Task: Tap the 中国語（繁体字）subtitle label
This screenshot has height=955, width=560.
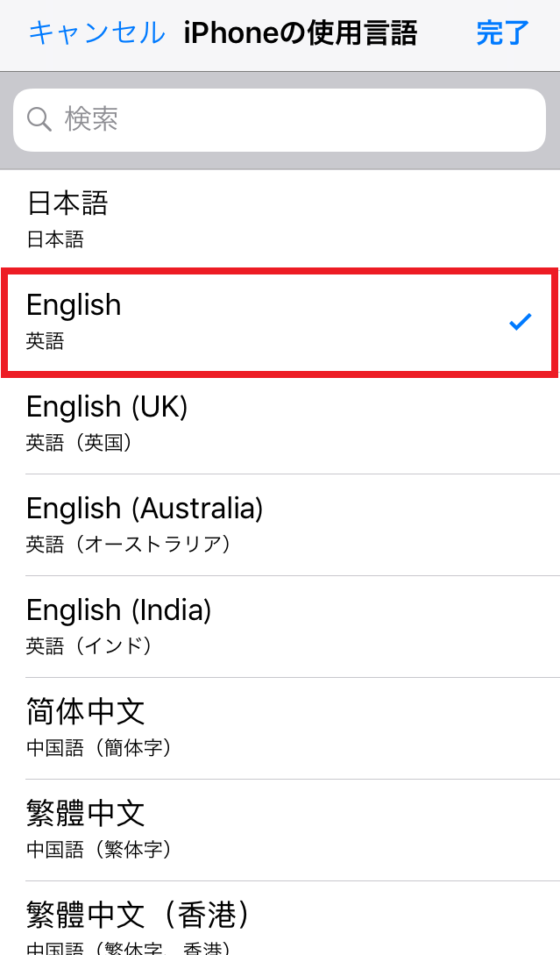Action: 99,849
